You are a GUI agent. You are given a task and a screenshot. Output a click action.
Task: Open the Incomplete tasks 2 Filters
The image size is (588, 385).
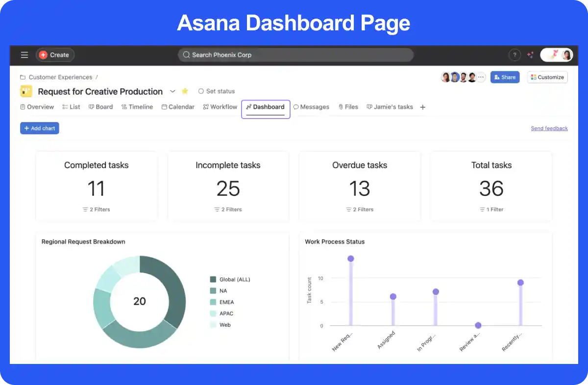(228, 209)
